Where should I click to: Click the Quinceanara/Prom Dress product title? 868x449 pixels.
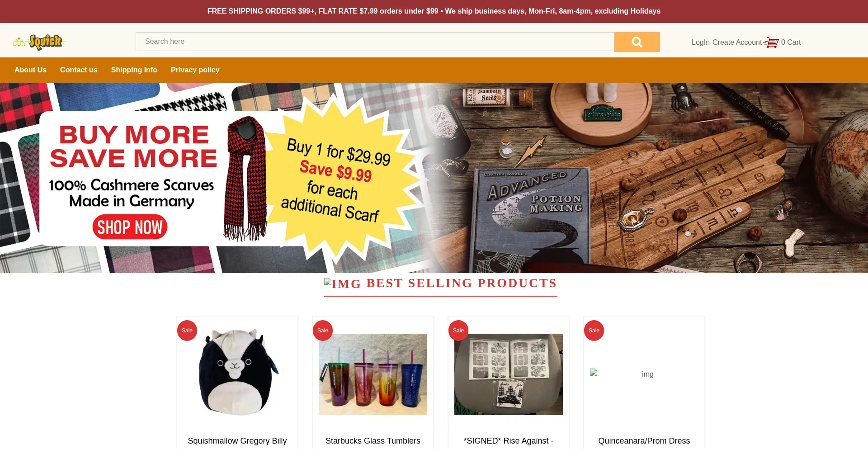pyautogui.click(x=644, y=441)
